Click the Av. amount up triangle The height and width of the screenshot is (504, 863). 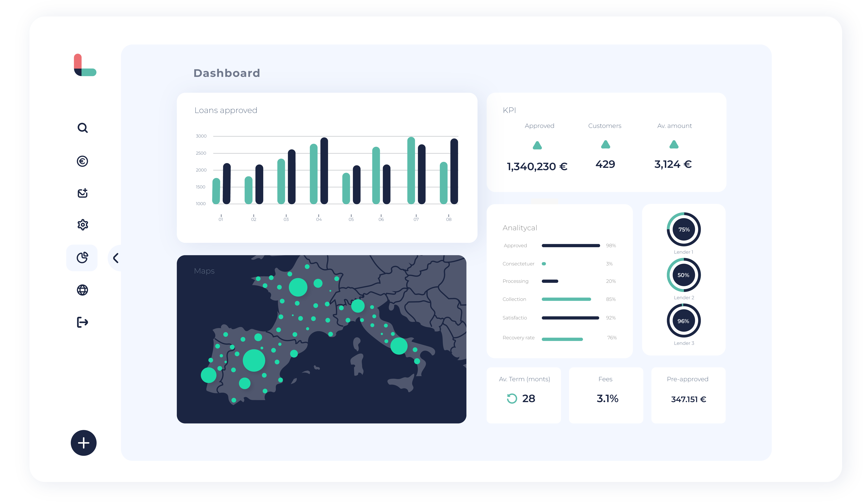(674, 144)
